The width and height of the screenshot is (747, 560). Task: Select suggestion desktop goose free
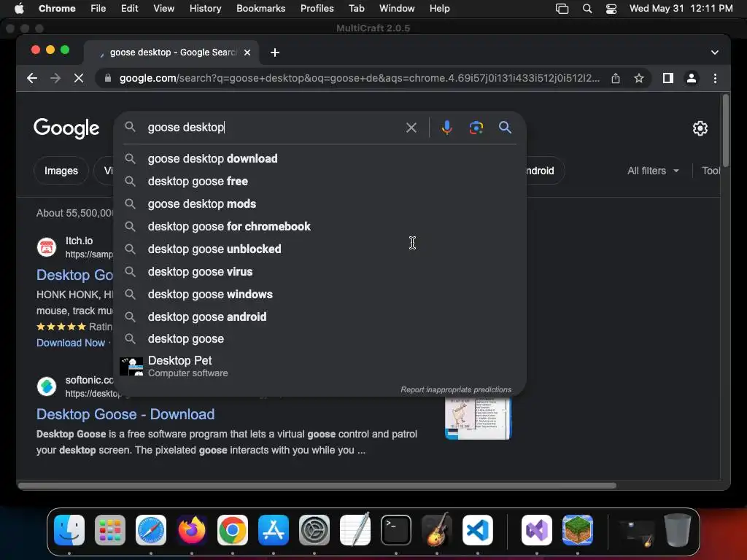coord(320,181)
